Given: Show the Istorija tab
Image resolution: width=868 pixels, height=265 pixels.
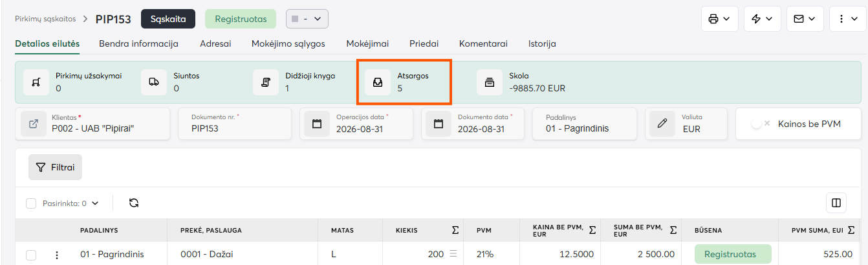Looking at the screenshot, I should coord(542,44).
